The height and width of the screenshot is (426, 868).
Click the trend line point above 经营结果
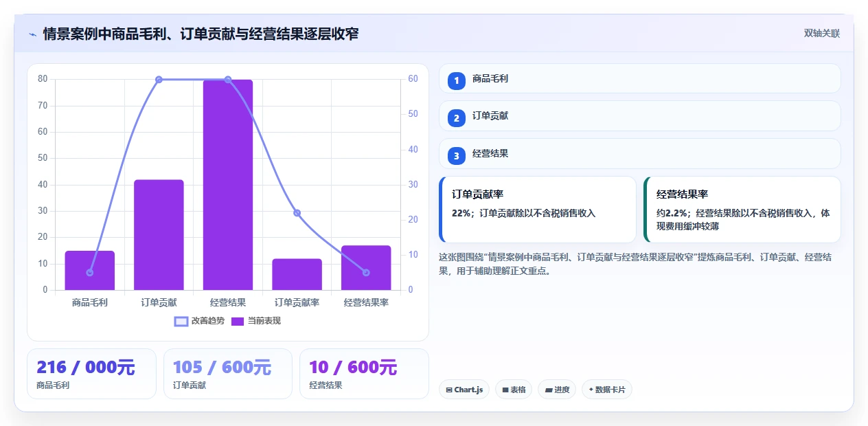228,80
